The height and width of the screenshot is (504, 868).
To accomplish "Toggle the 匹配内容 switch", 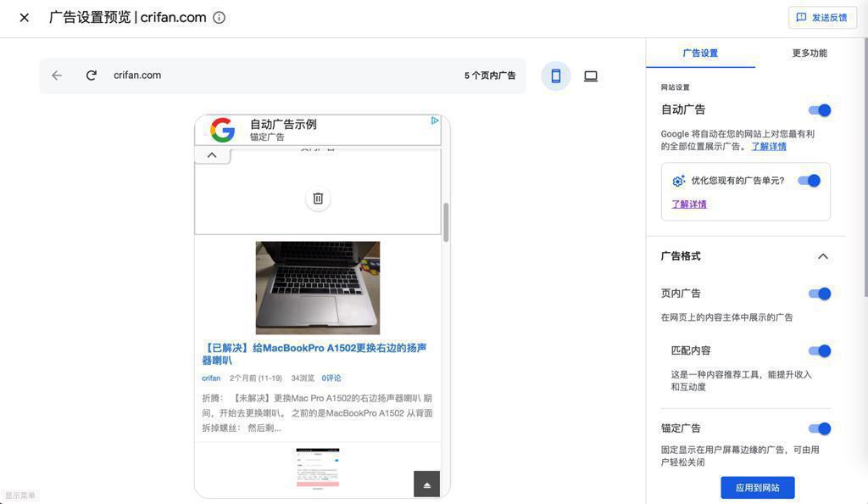I will 820,350.
